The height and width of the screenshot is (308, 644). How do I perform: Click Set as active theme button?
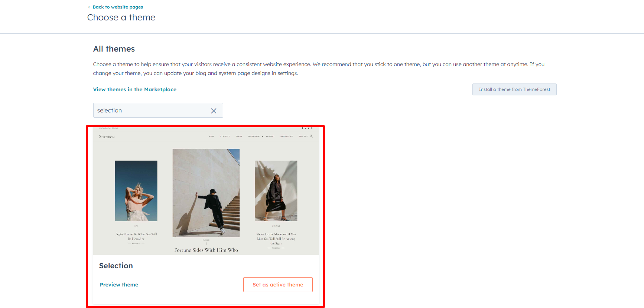[278, 285]
